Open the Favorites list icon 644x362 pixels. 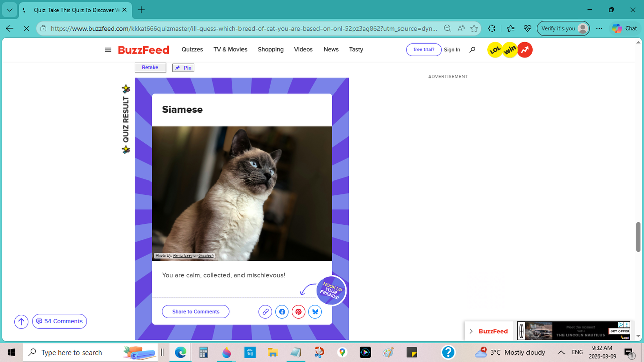click(x=510, y=29)
